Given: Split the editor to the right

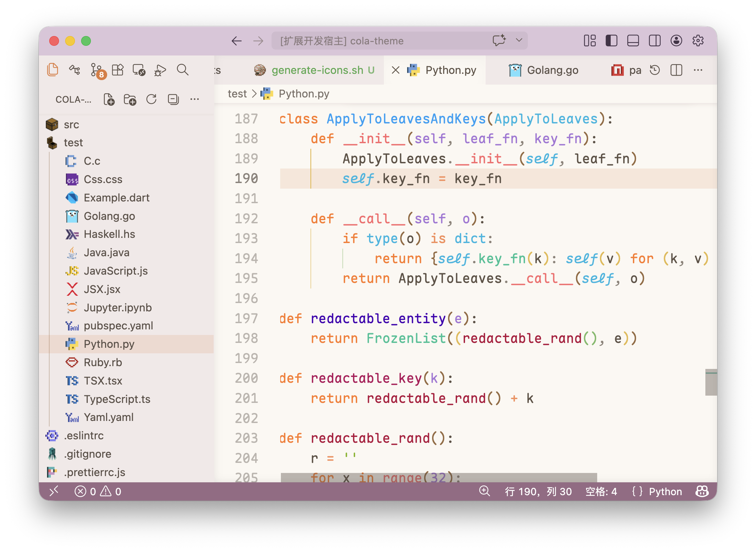Looking at the screenshot, I should click(x=676, y=70).
